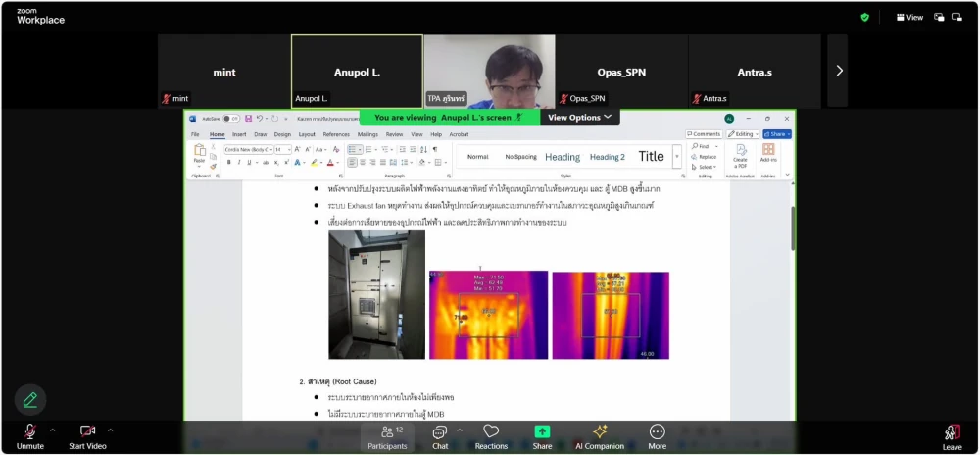Click the blue Share button in Word
This screenshot has height=455, width=980.
pos(777,134)
